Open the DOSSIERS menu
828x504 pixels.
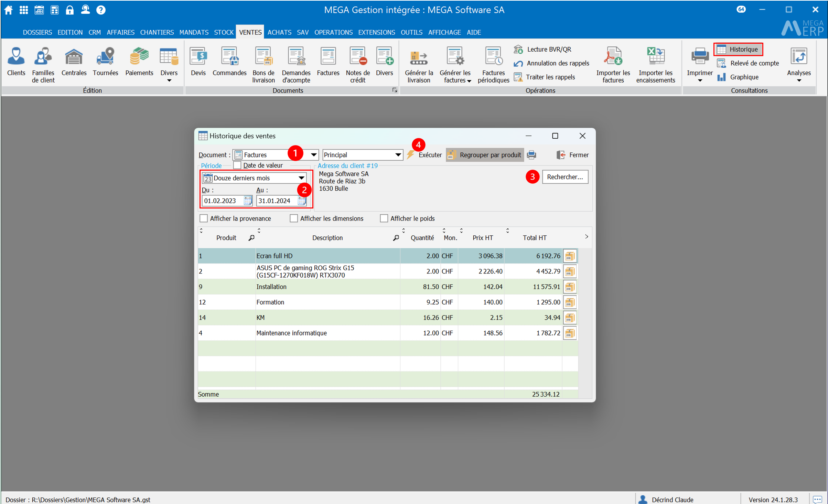click(37, 32)
